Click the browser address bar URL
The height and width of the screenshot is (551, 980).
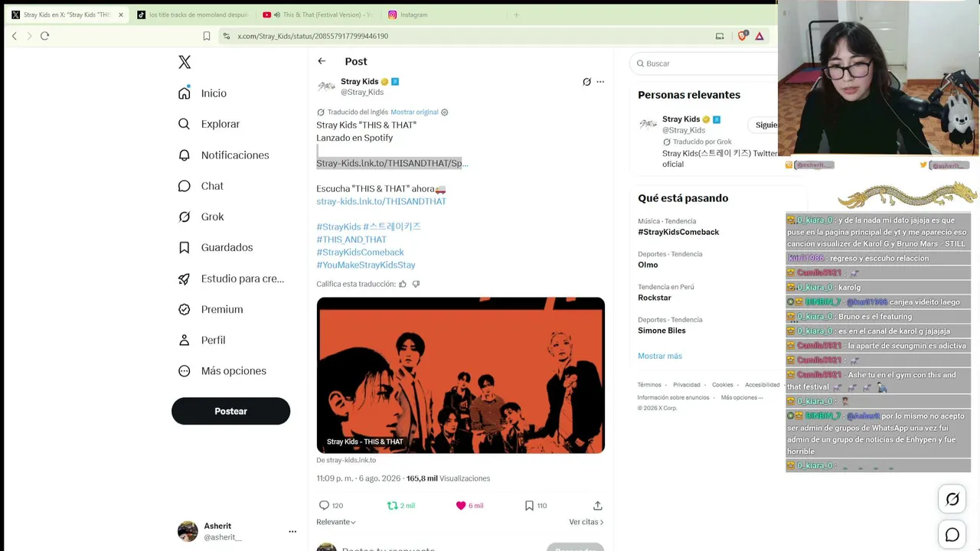(312, 36)
